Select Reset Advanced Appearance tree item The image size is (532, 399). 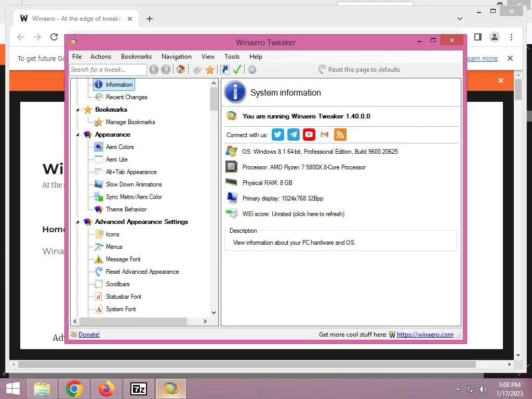pos(142,272)
